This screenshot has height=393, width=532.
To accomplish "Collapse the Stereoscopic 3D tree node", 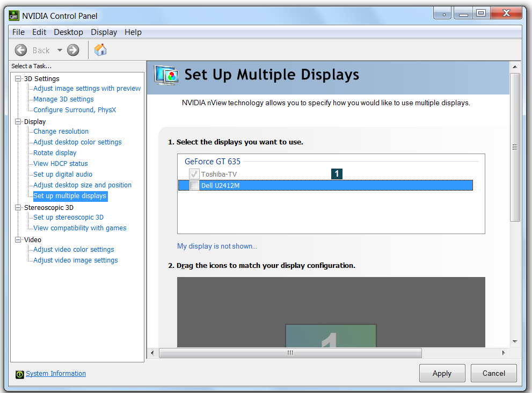I will [18, 208].
